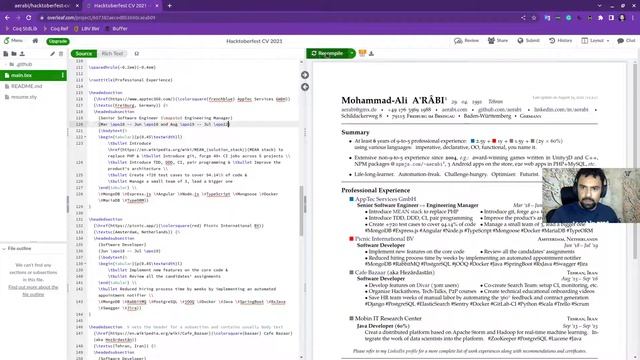Open the LBV Bw bookmark
Viewport: 640px width, 360px height.
pyautogui.click(x=87, y=29)
